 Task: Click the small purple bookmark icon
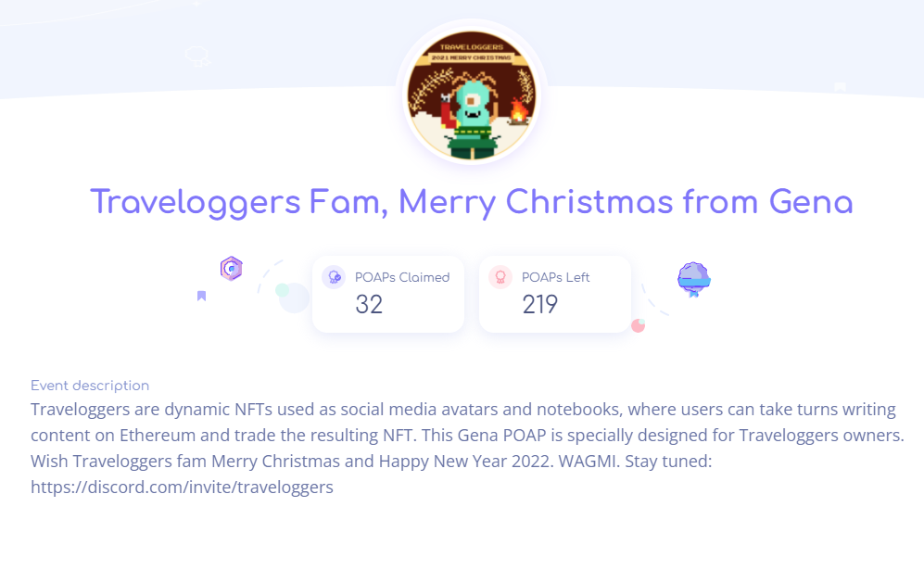point(201,296)
